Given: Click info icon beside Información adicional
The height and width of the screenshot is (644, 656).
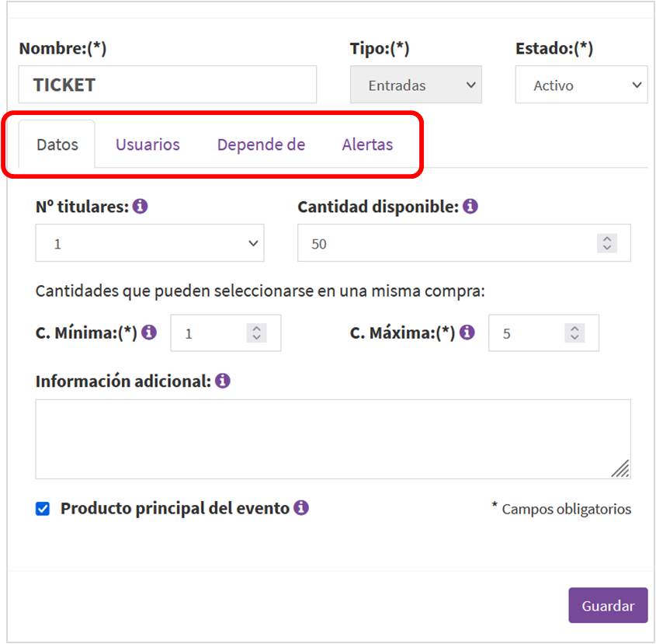Looking at the screenshot, I should [223, 381].
